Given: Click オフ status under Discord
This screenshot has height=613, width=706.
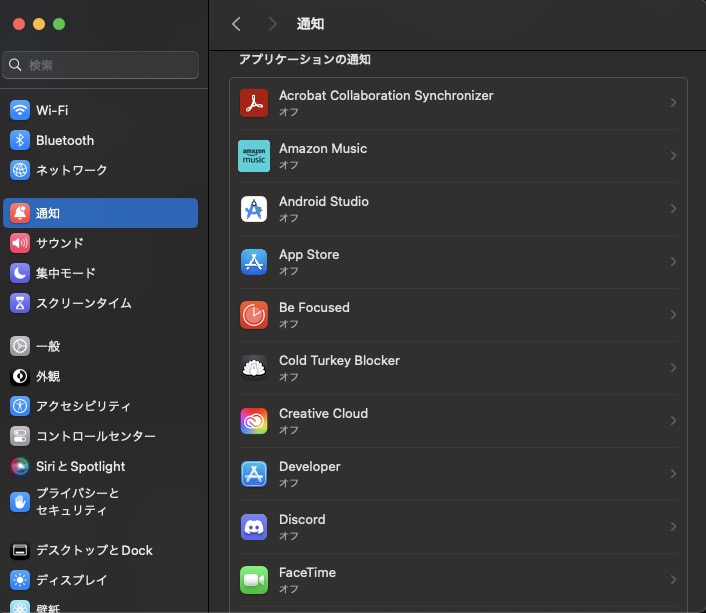Looking at the screenshot, I should point(289,536).
